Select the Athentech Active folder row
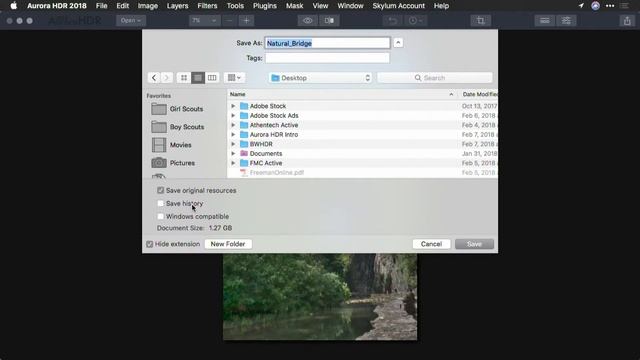 point(362,125)
